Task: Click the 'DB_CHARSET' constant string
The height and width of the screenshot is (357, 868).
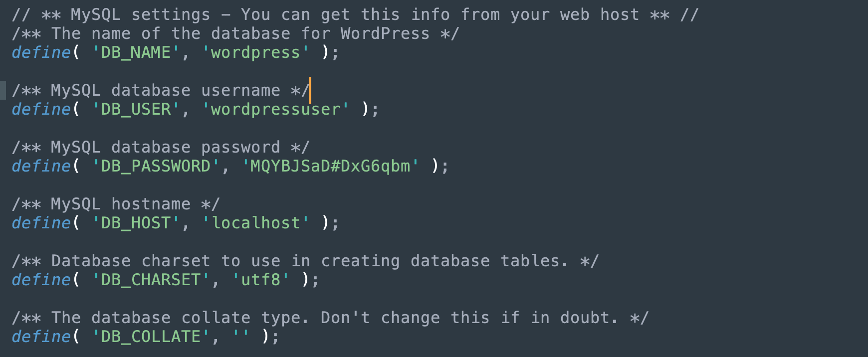Action: coord(151,280)
